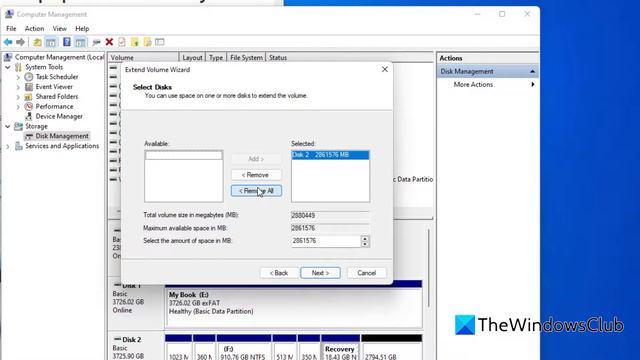Click the Remove All button

(x=256, y=191)
